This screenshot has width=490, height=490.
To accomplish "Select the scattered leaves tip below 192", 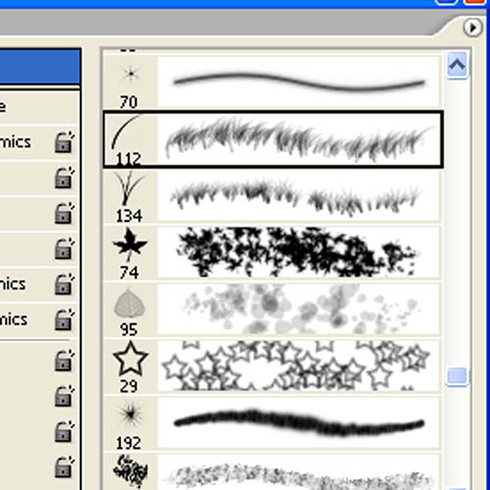I will tap(130, 471).
